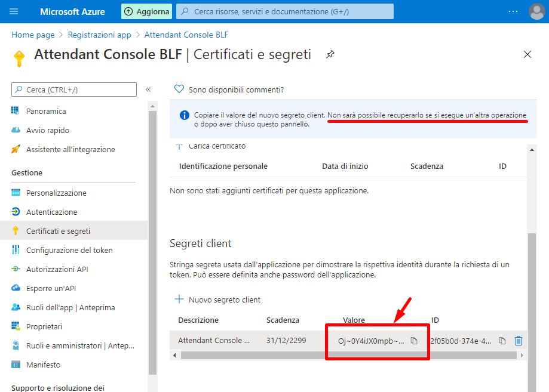Open Attendant Console BLF breadcrumb

186,35
